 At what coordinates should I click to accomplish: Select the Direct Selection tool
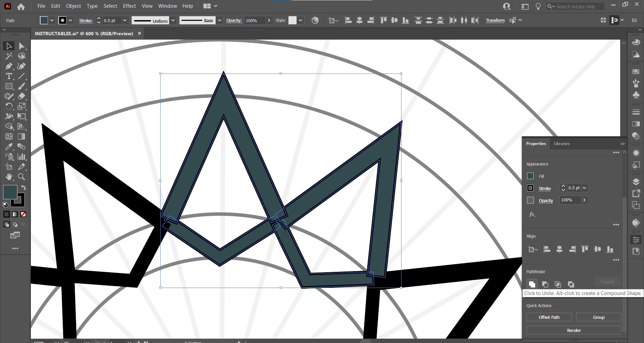(22, 46)
